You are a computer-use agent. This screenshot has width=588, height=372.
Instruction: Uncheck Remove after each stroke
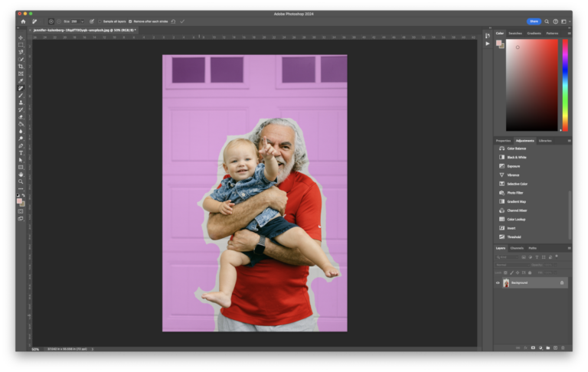130,21
